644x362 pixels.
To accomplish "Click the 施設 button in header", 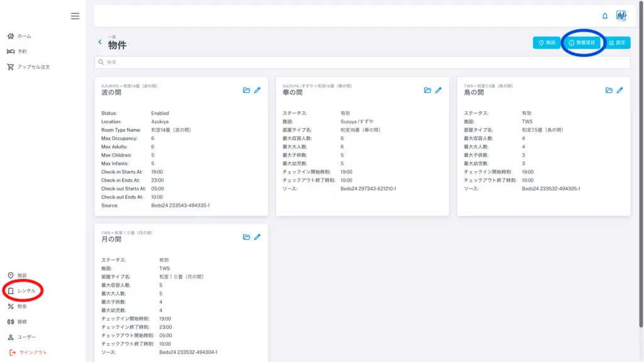I will click(x=547, y=43).
